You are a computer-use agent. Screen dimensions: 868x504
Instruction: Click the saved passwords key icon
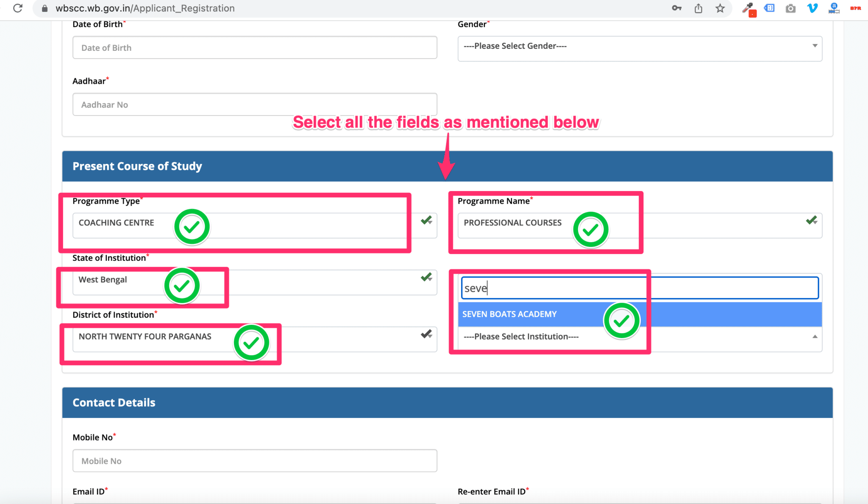pyautogui.click(x=676, y=8)
